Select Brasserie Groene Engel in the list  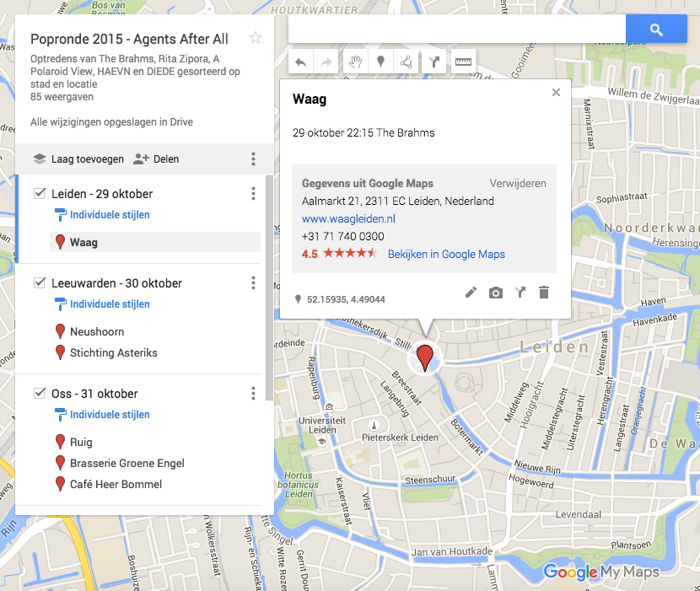127,464
